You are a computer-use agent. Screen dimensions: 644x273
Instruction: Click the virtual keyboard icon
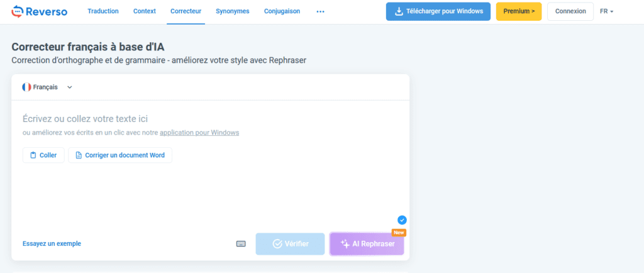pyautogui.click(x=241, y=244)
